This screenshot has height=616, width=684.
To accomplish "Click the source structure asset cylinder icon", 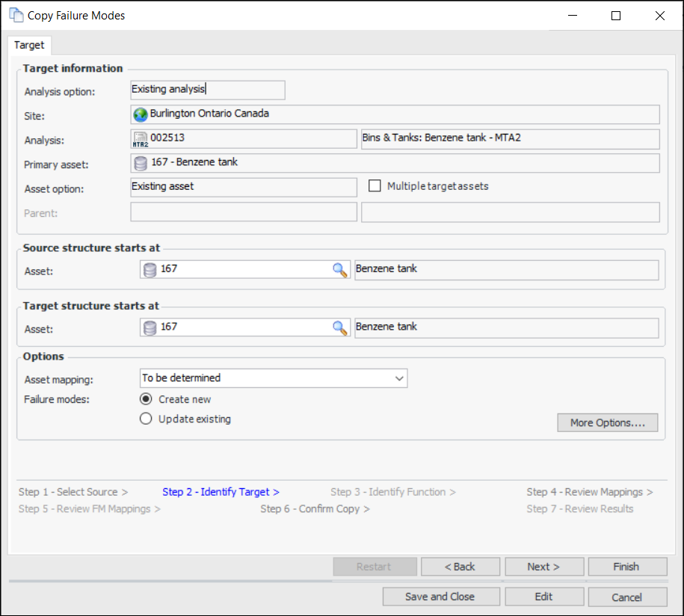I will 150,270.
